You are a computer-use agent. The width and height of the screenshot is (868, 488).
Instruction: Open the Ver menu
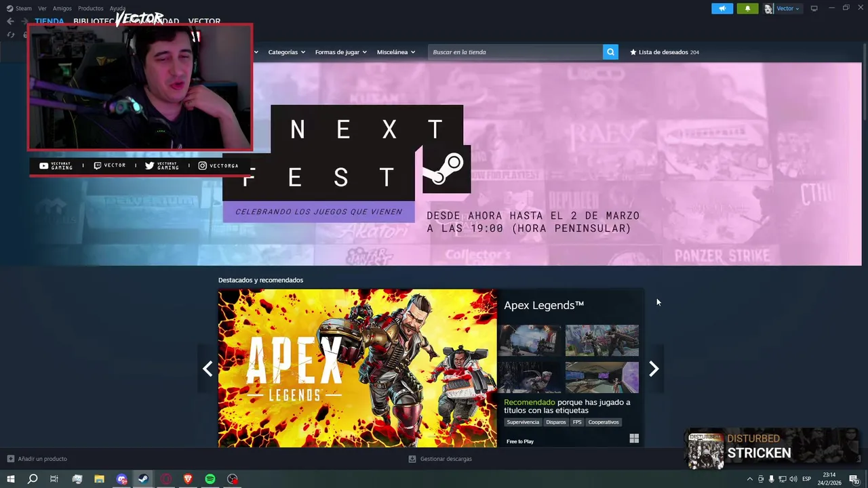[42, 8]
